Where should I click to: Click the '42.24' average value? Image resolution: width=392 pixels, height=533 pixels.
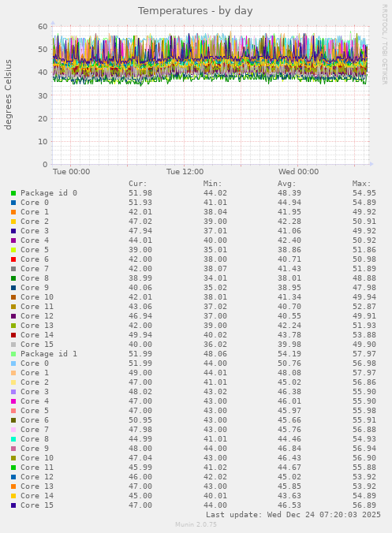(x=289, y=326)
